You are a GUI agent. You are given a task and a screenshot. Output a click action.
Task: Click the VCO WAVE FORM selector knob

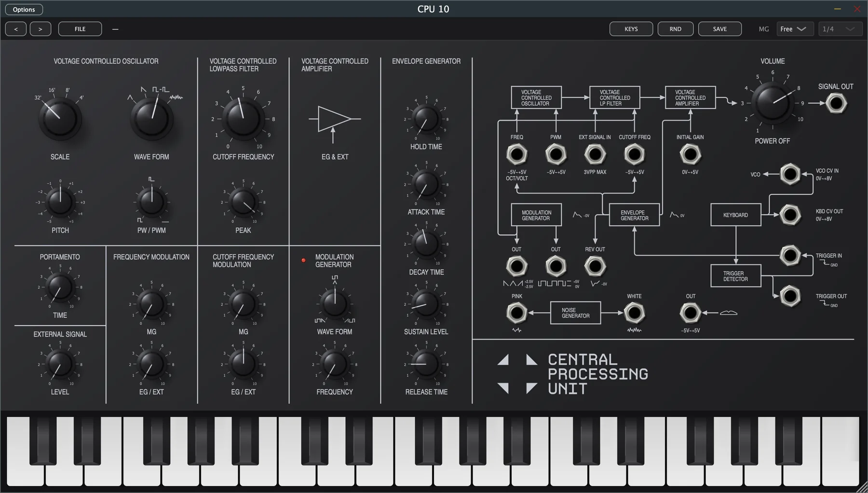[151, 119]
